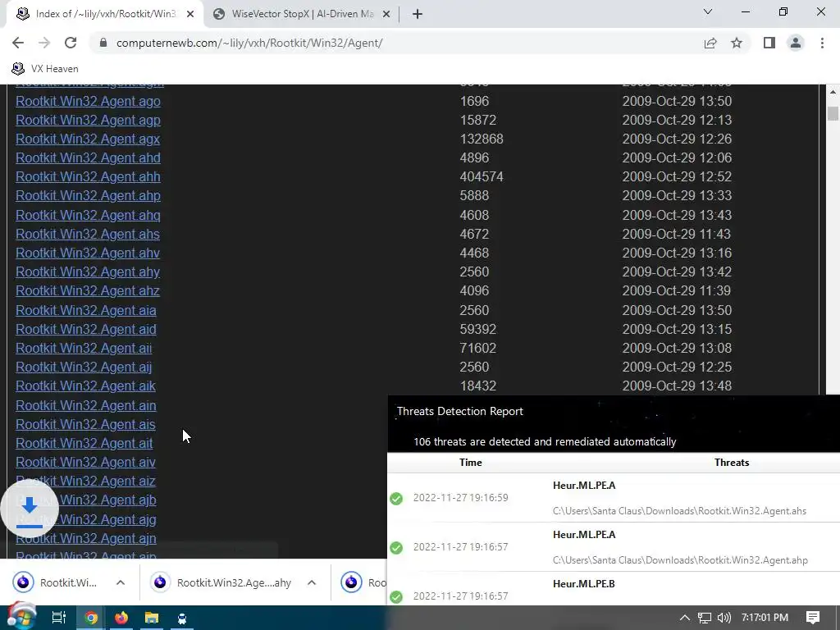Select threat entry for Rootkit.Win32.Agent.ahs
Image resolution: width=840 pixels, height=630 pixels.
[614, 498]
